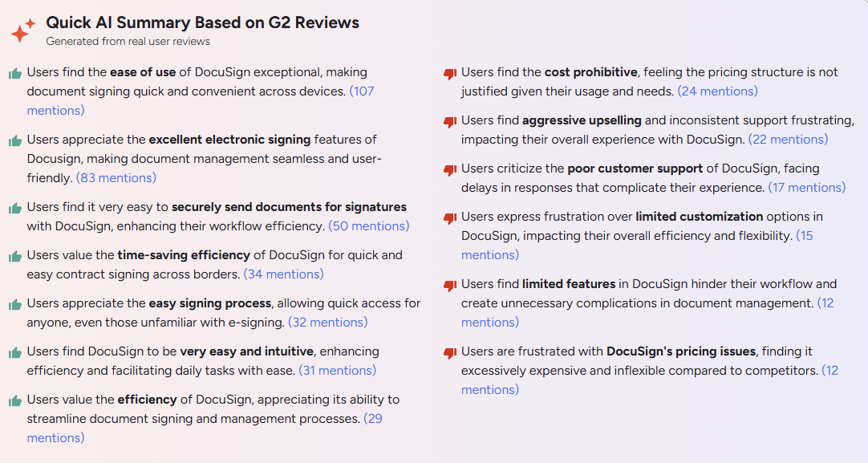Select the thumbs-up icon for very easy and intuitive

point(14,351)
